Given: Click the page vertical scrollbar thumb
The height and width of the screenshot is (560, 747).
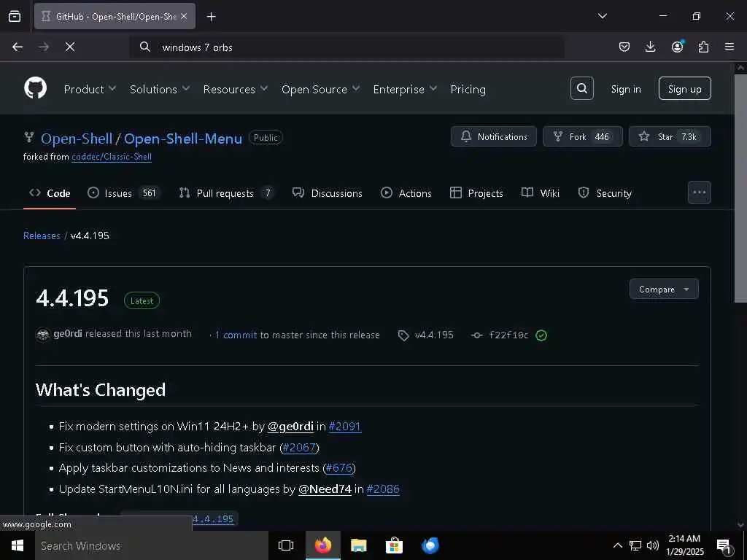Looking at the screenshot, I should (740, 187).
